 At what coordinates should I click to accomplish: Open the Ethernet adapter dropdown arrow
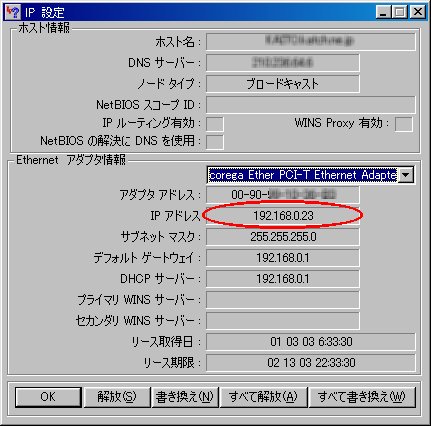[x=406, y=175]
